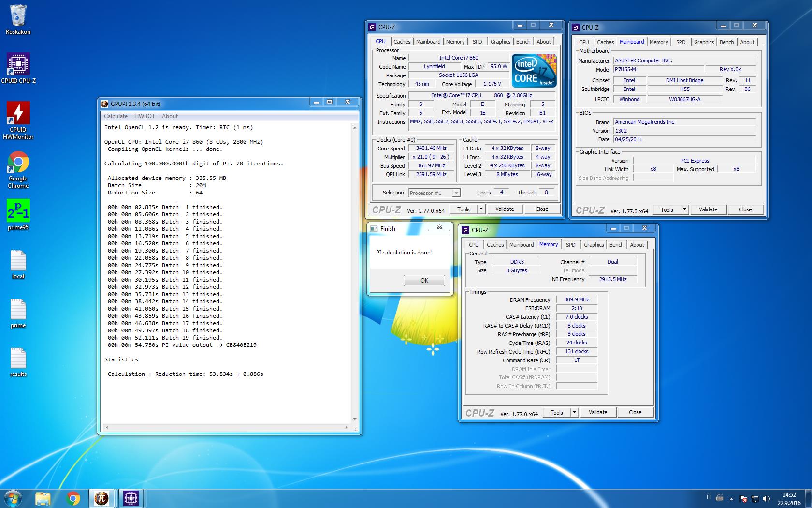This screenshot has height=508, width=812.
Task: Click Tools button in Mainboard window
Action: pyautogui.click(x=667, y=209)
